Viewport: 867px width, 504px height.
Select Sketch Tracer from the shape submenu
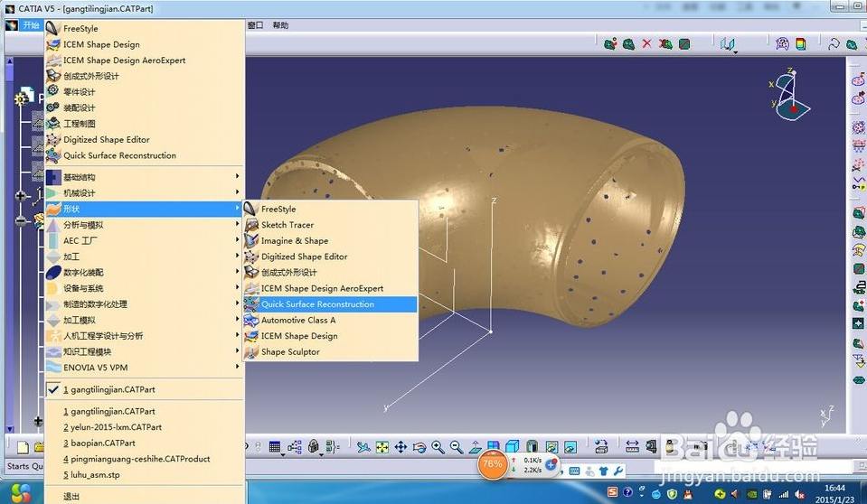pos(287,225)
